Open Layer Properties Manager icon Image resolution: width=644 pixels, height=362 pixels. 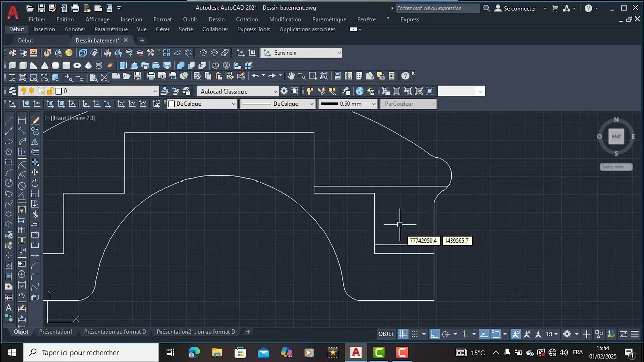pos(12,91)
